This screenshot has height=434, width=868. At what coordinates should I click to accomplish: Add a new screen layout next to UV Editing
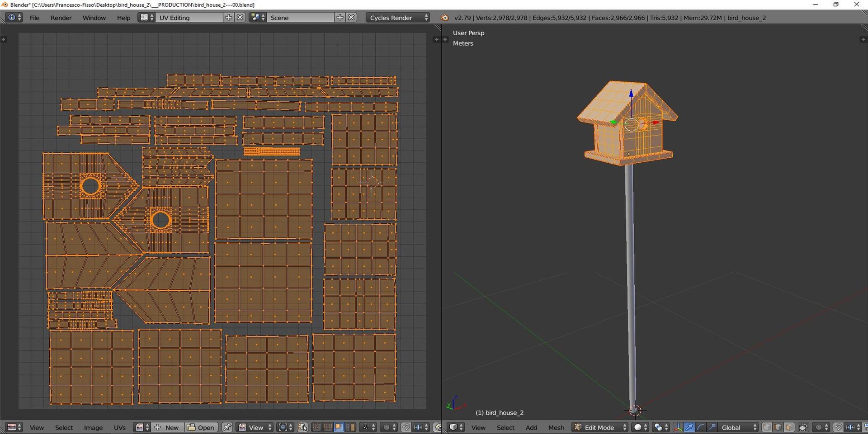(x=229, y=18)
